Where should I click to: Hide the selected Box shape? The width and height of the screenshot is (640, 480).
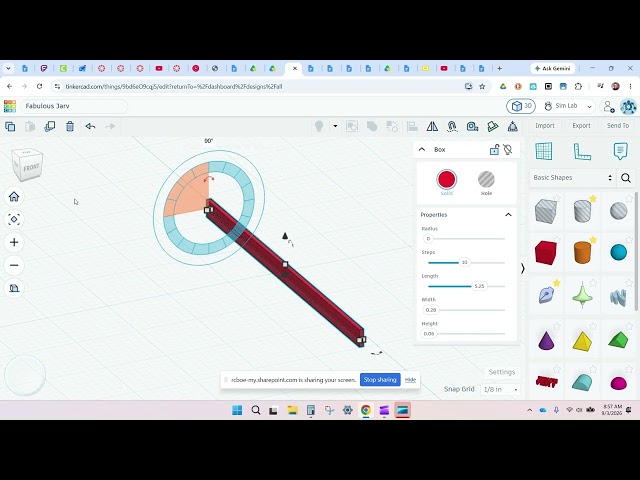(508, 150)
